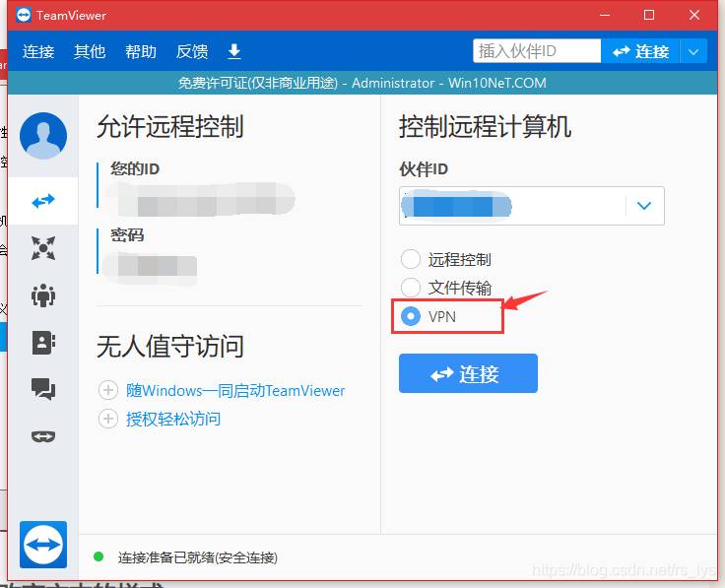Viewport: 725px width, 588px height.
Task: Open the 帮助 menu
Action: click(x=141, y=51)
